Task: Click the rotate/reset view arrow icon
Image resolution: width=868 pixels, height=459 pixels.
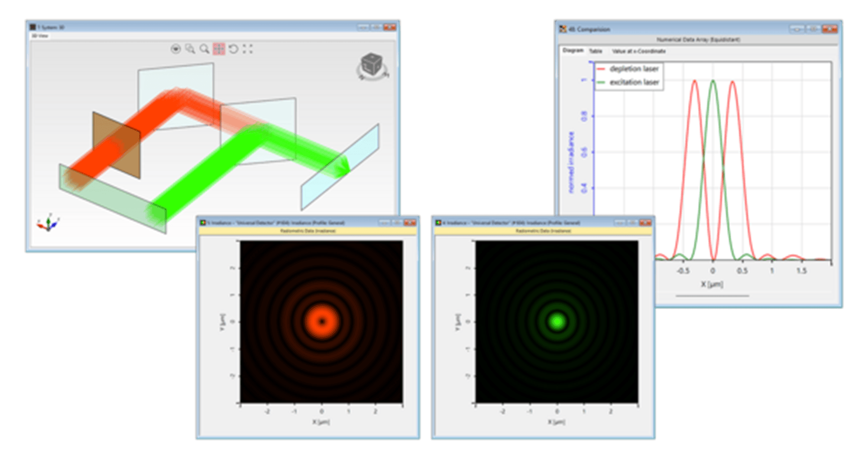Action: pos(234,49)
